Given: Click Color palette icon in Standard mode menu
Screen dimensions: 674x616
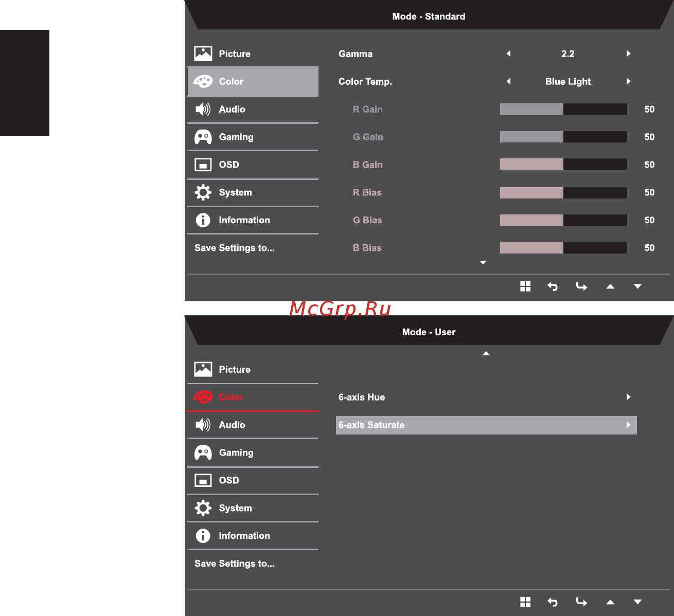Looking at the screenshot, I should pos(203,81).
